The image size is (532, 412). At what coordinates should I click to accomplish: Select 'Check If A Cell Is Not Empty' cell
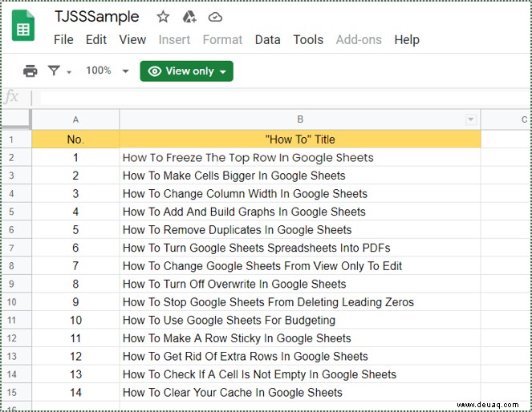coord(300,374)
